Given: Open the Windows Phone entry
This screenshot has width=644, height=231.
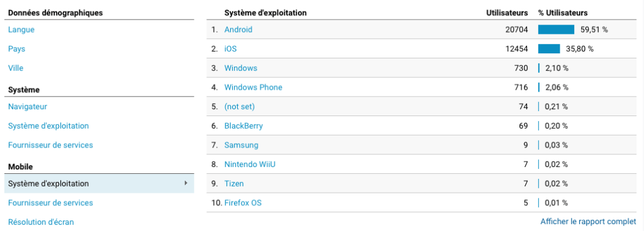Looking at the screenshot, I should click(x=253, y=87).
